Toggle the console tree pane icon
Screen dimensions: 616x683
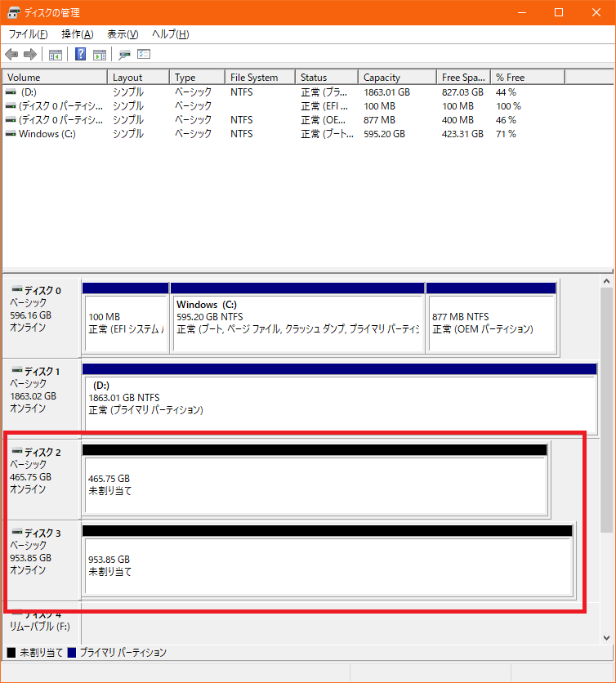(x=56, y=55)
